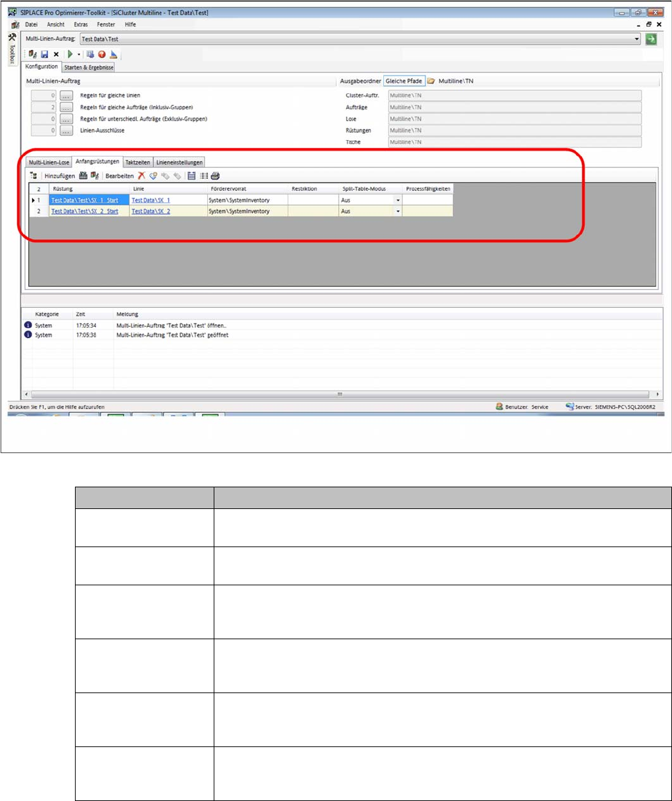Click the Tische path field
This screenshot has height=801, width=672.
click(x=514, y=142)
